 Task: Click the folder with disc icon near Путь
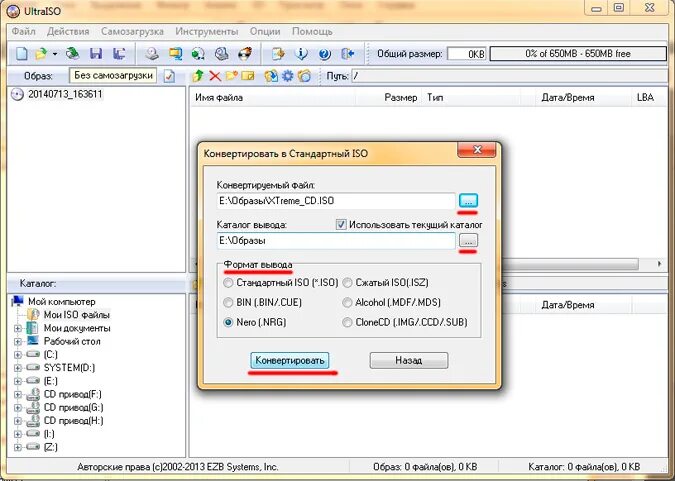pos(304,76)
